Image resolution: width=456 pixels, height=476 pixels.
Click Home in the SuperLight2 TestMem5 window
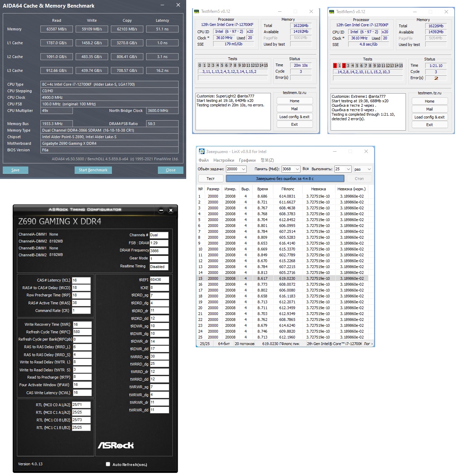coord(295,101)
